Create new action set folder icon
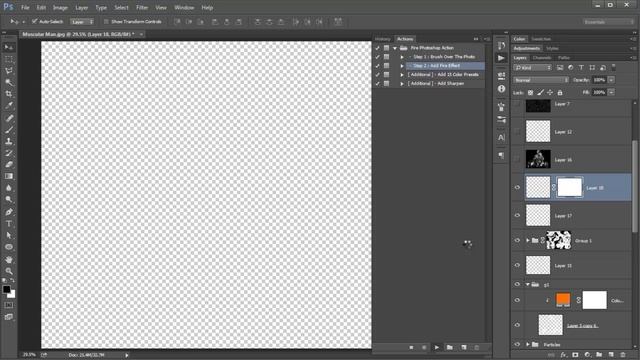Screen dimensions: 640x360 450,347
